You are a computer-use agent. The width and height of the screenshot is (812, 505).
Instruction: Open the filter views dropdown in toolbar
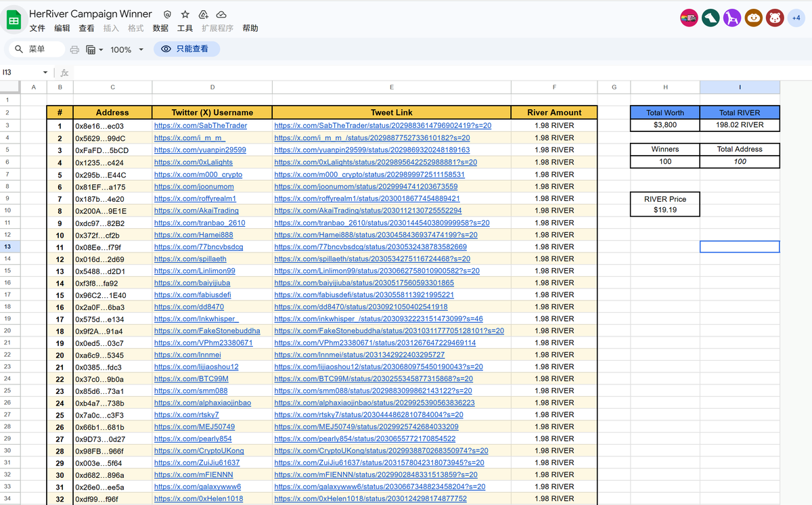click(94, 49)
